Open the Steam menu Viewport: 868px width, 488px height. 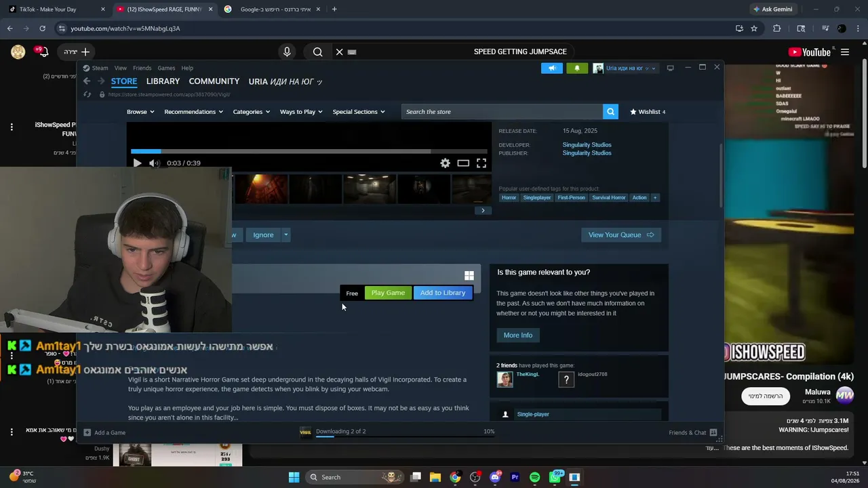[96, 68]
